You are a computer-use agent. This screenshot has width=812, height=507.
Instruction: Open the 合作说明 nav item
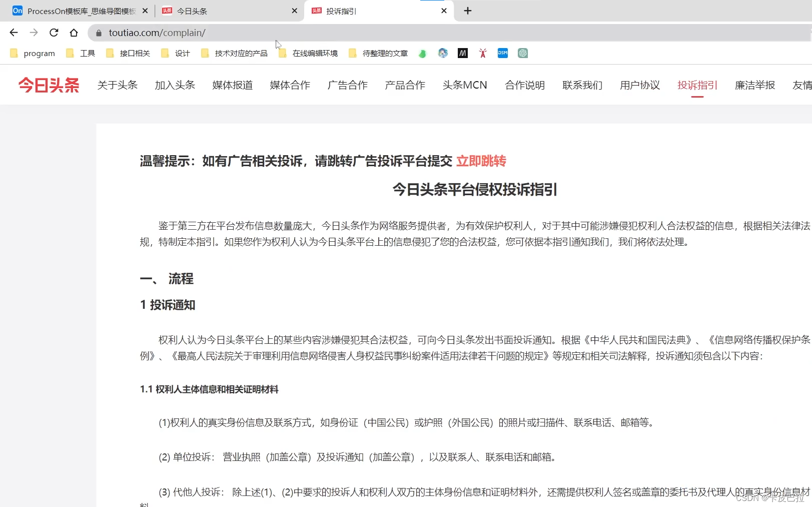pos(525,85)
